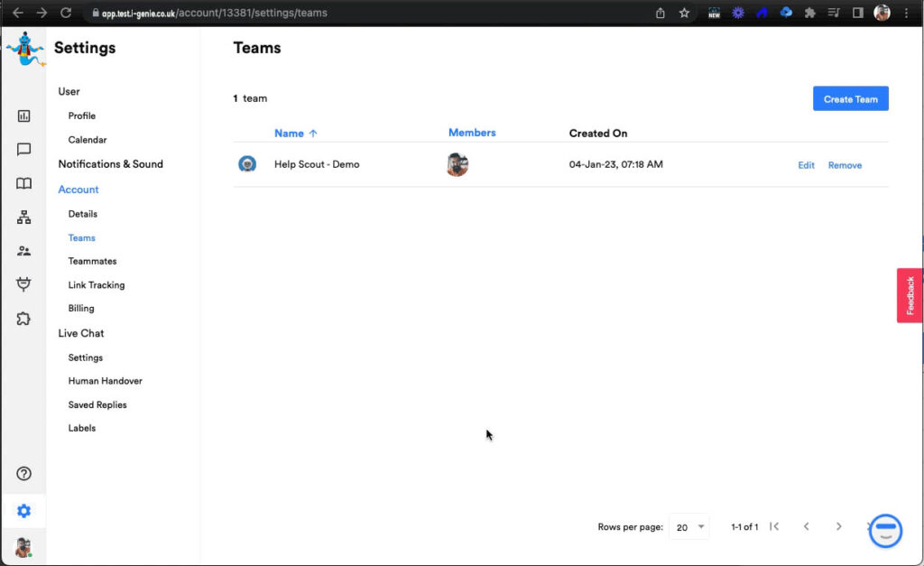The width and height of the screenshot is (924, 566).
Task: Click the help question mark icon
Action: click(24, 474)
